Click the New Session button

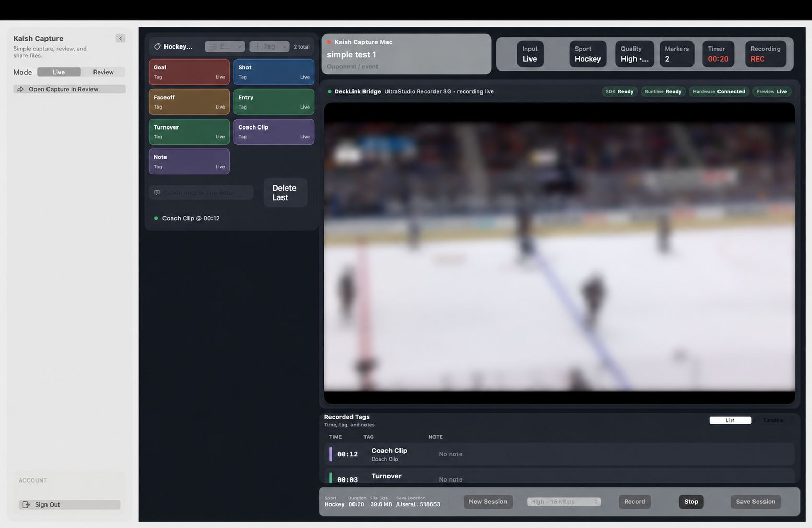[488, 502]
